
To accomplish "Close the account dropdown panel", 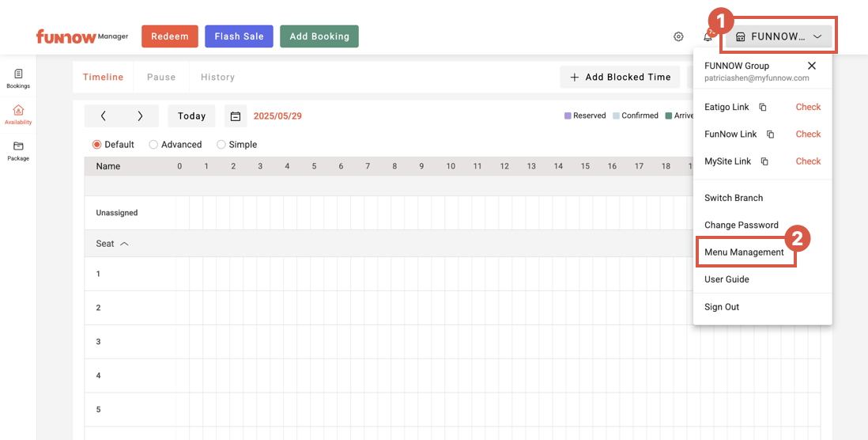I will (x=812, y=66).
